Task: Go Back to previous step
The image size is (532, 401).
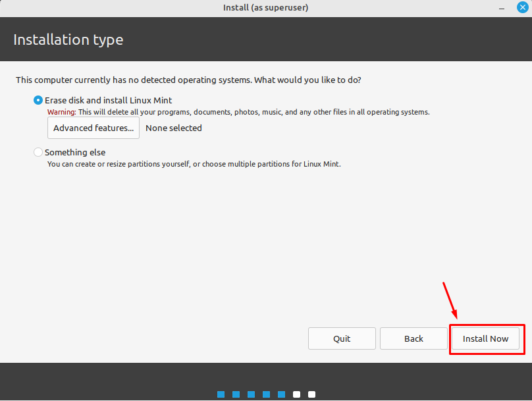Action: click(413, 338)
